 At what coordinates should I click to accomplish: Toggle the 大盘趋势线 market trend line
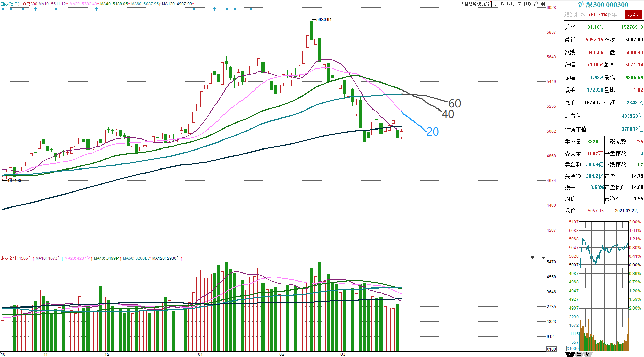(x=470, y=4)
